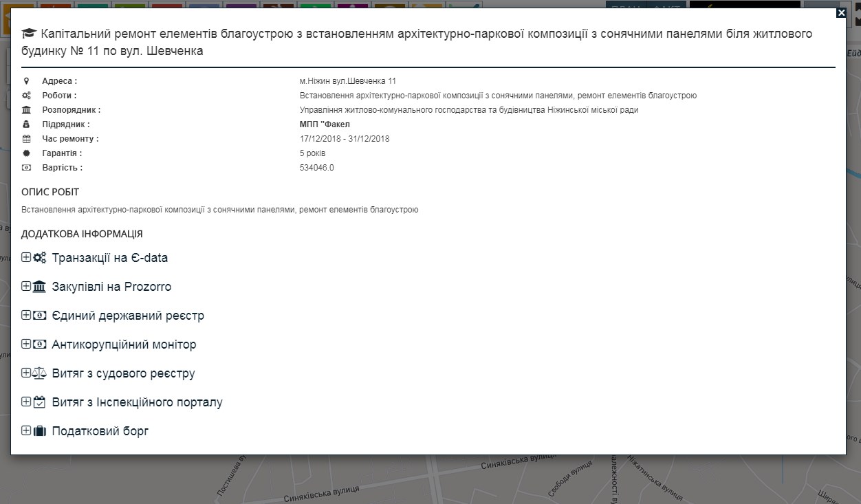The width and height of the screenshot is (861, 504).
Task: Click the gears icon next to Роботи
Action: point(26,96)
